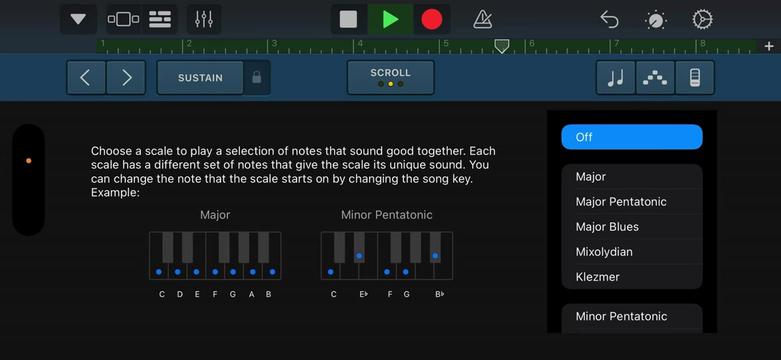Open the navigation dropdown triangle menu
The image size is (781, 360).
[x=78, y=19]
